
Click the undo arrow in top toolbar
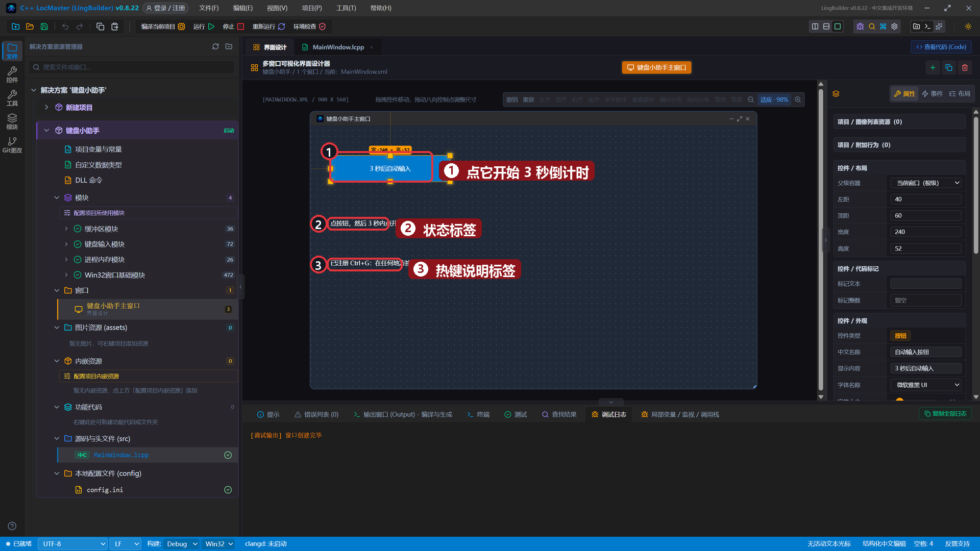[65, 27]
